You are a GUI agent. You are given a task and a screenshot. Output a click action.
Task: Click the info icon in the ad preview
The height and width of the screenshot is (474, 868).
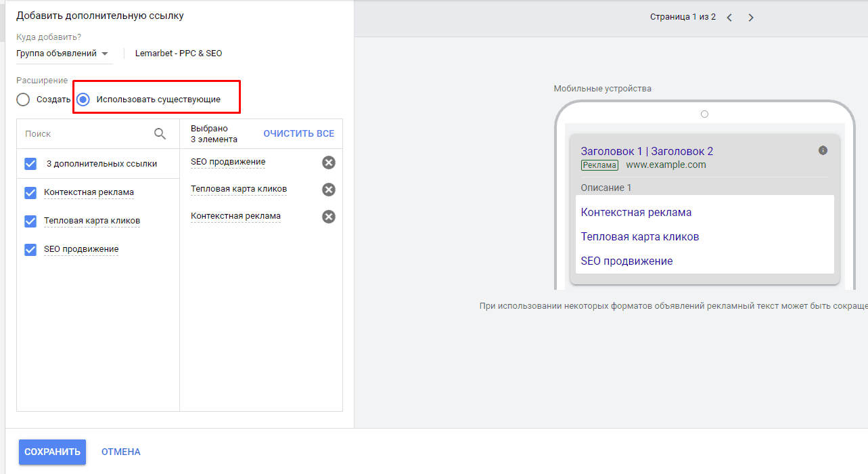click(823, 150)
